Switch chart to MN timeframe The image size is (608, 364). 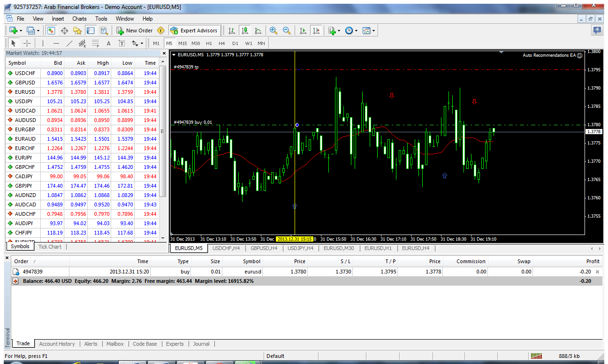(x=261, y=43)
